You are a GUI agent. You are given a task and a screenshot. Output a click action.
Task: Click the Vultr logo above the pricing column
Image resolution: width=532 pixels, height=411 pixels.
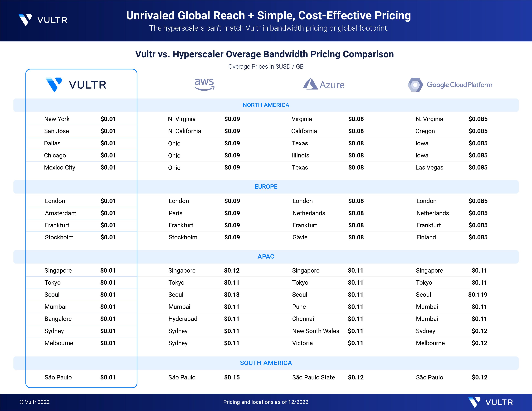point(76,85)
